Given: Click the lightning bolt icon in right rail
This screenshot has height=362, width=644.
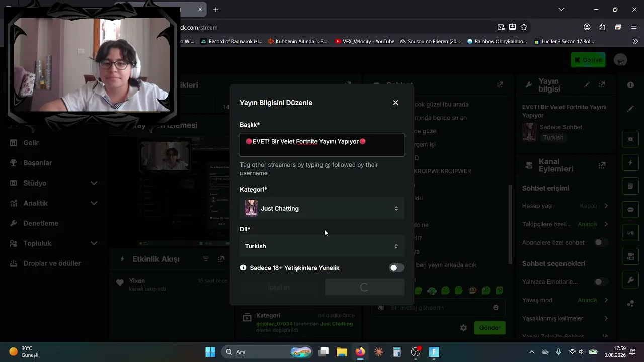Looking at the screenshot, I should 630,162.
